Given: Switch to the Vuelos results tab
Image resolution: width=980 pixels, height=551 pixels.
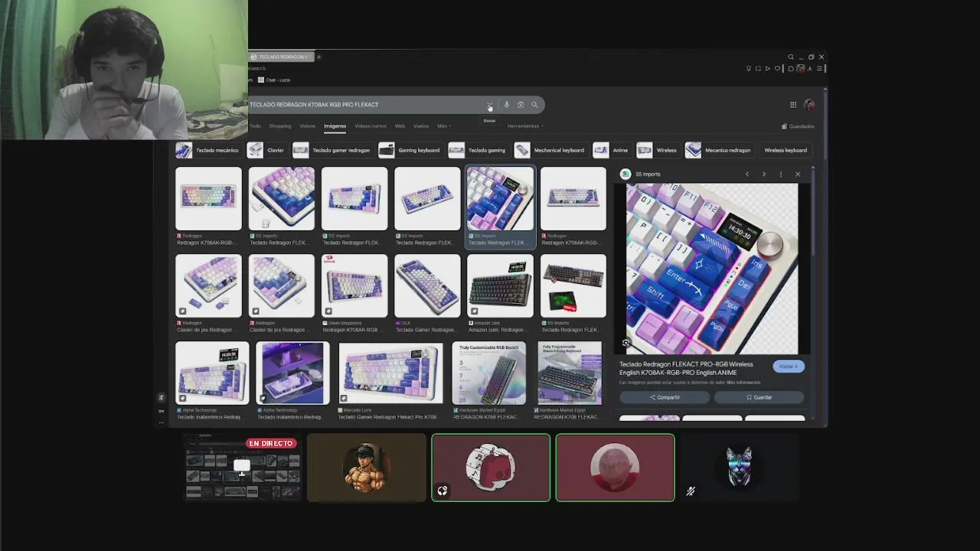Looking at the screenshot, I should pyautogui.click(x=421, y=126).
